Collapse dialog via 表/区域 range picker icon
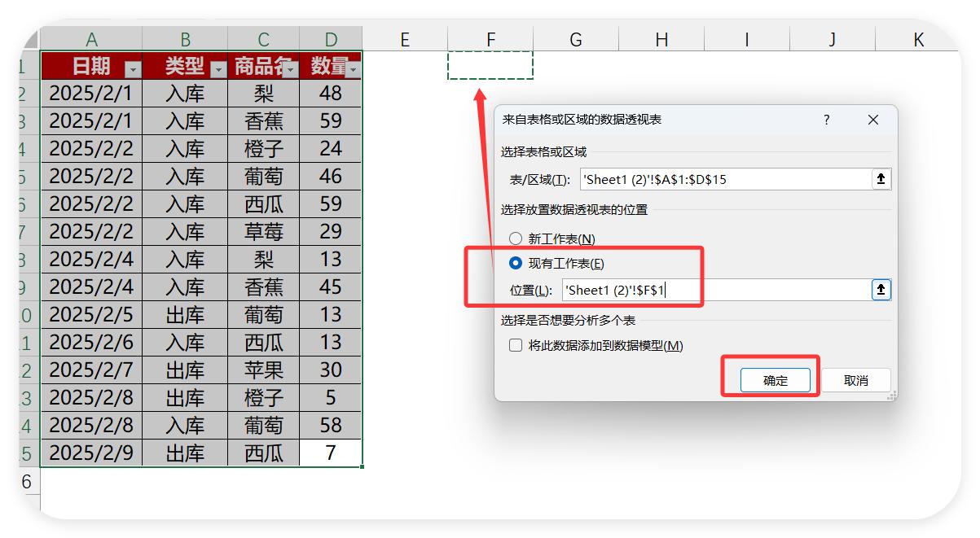The height and width of the screenshot is (538, 980). [881, 179]
